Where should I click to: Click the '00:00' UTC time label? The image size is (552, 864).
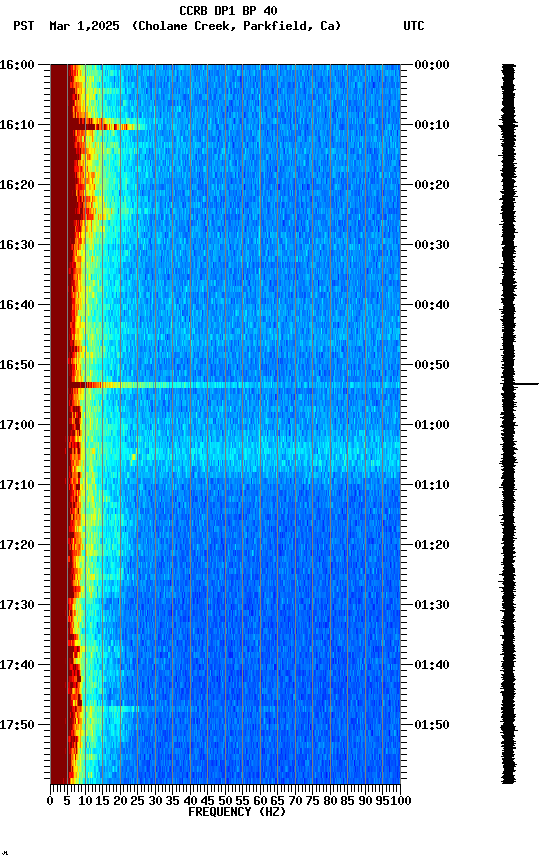[x=432, y=65]
